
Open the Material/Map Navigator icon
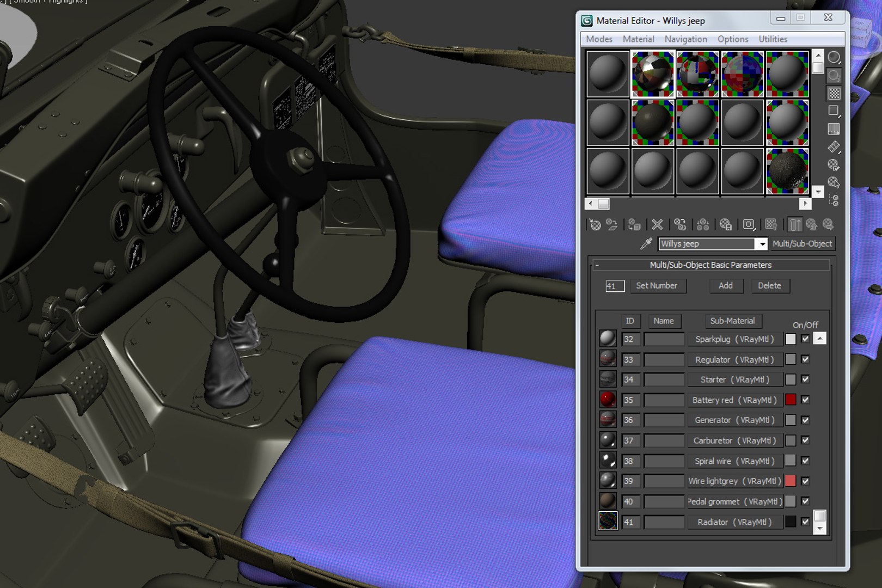834,200
